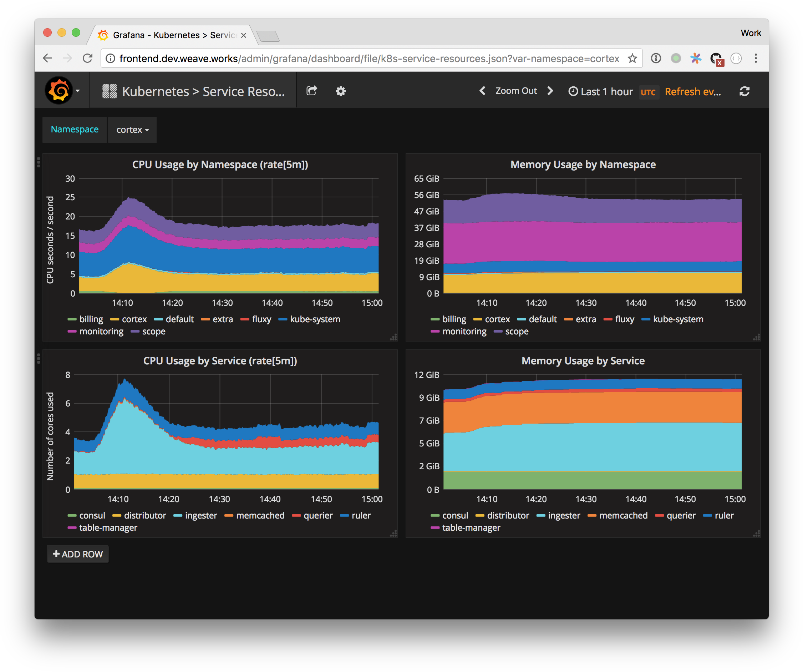Image resolution: width=803 pixels, height=672 pixels.
Task: Shift time range back with left chevron
Action: tap(483, 91)
